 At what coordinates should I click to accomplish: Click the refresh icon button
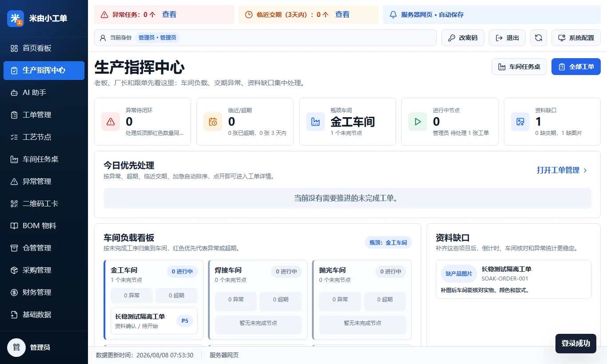[539, 38]
